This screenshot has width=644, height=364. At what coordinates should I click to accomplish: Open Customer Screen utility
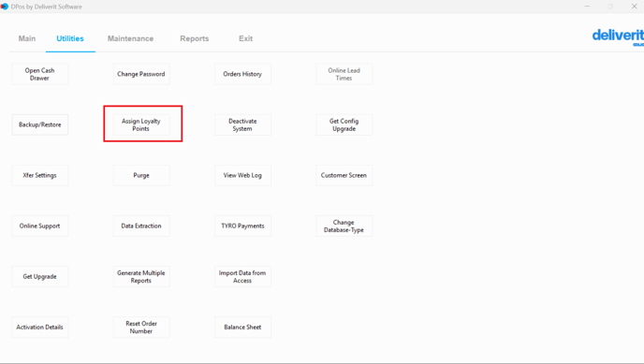344,175
